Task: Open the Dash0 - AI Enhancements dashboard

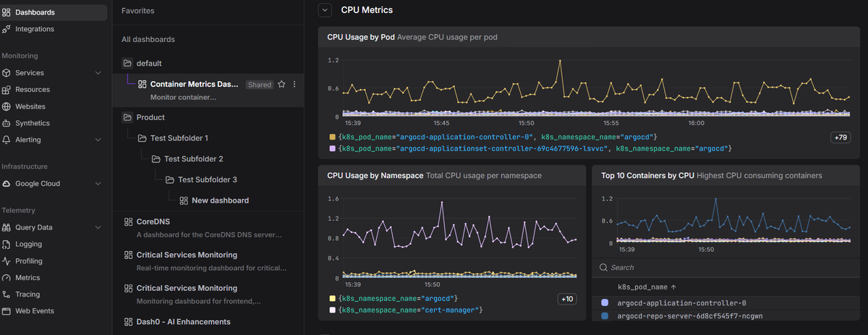Action: point(183,322)
